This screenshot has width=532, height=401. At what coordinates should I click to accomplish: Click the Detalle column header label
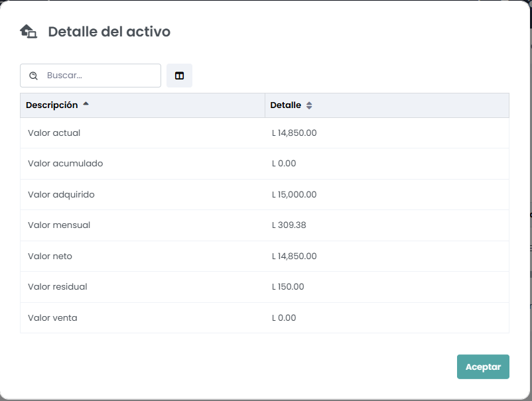click(285, 105)
